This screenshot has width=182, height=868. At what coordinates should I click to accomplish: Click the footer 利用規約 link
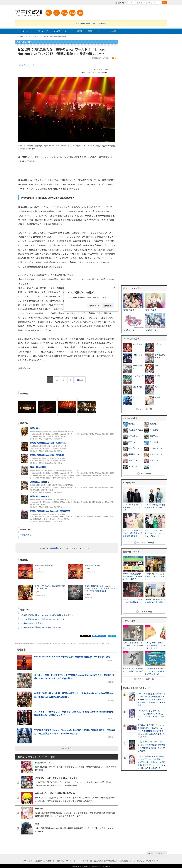coord(60,861)
